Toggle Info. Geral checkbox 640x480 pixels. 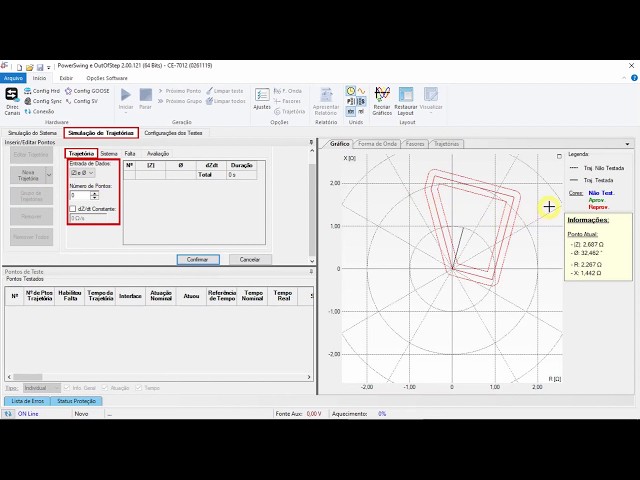pyautogui.click(x=67, y=388)
